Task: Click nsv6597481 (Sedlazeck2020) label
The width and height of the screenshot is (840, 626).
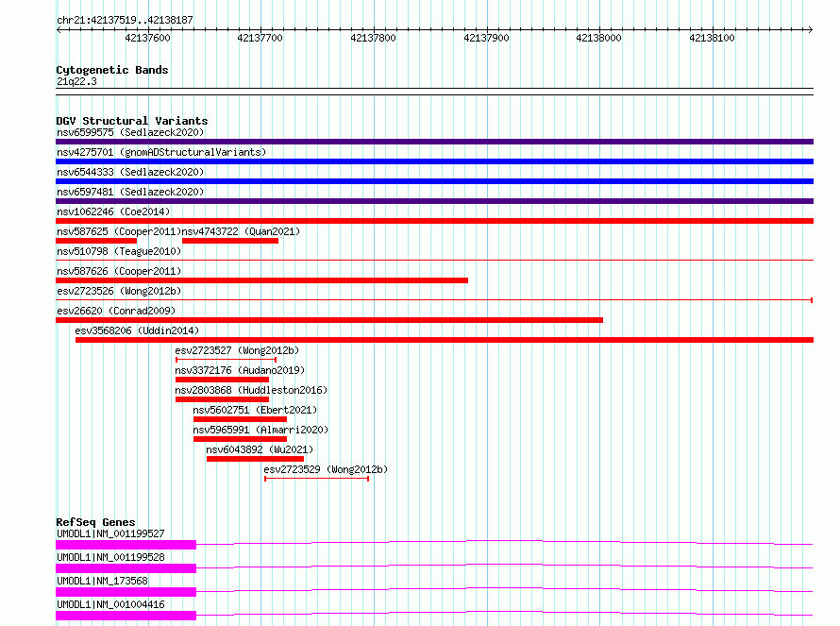Action: click(x=130, y=192)
